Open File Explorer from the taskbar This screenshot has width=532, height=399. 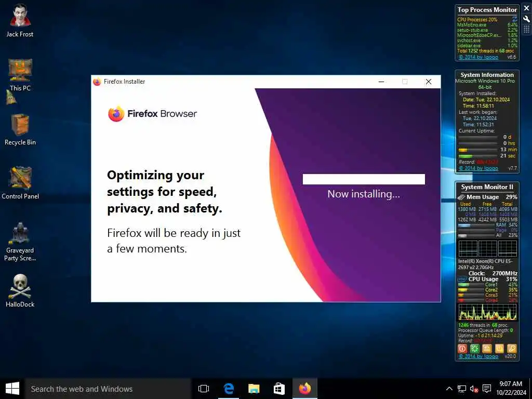254,389
